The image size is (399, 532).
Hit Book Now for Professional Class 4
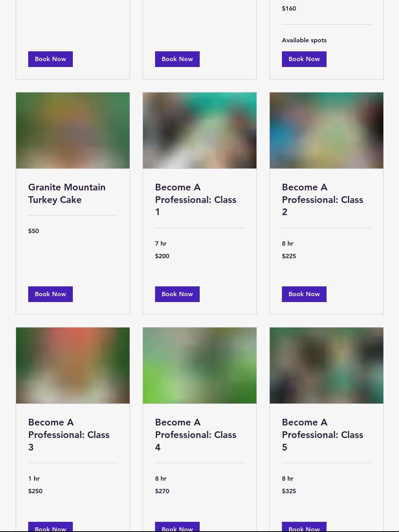pos(177,527)
